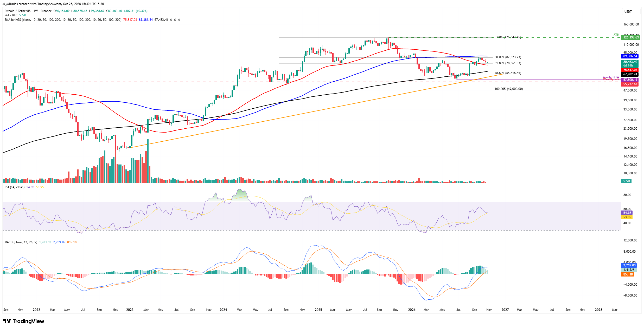Click the green ATH line text
Screen dimensions: 644x329
(616, 35)
